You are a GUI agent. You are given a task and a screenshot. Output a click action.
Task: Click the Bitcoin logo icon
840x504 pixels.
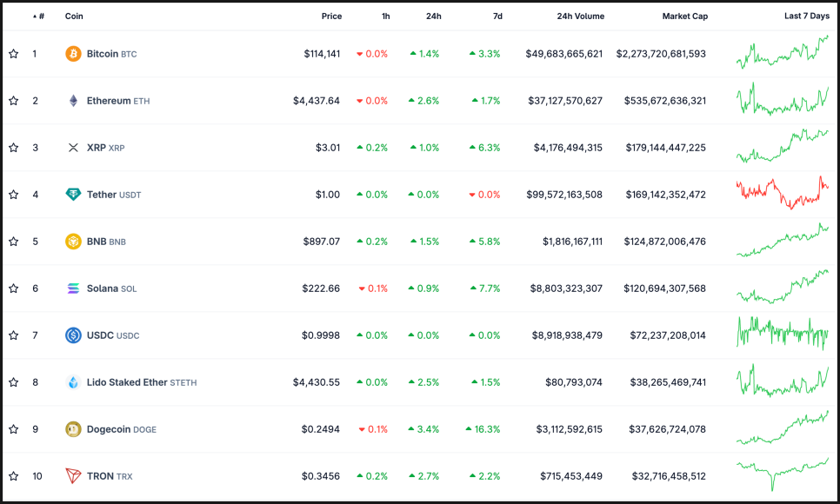coord(73,54)
